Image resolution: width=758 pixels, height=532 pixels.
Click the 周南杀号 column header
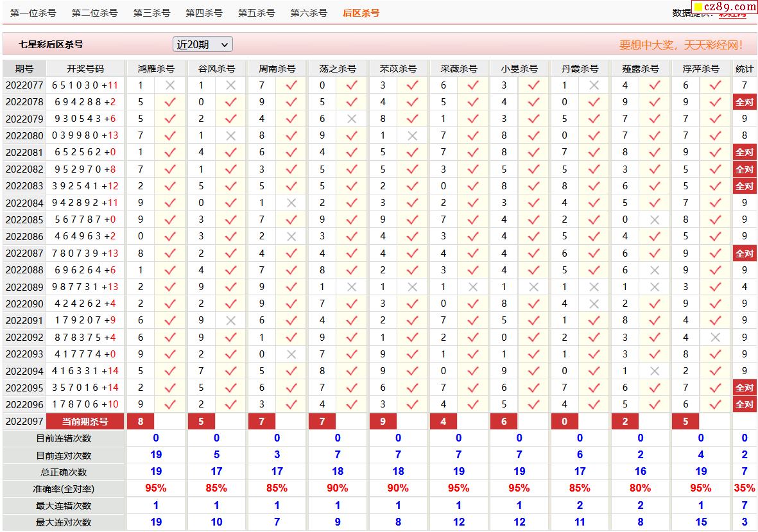pyautogui.click(x=277, y=69)
